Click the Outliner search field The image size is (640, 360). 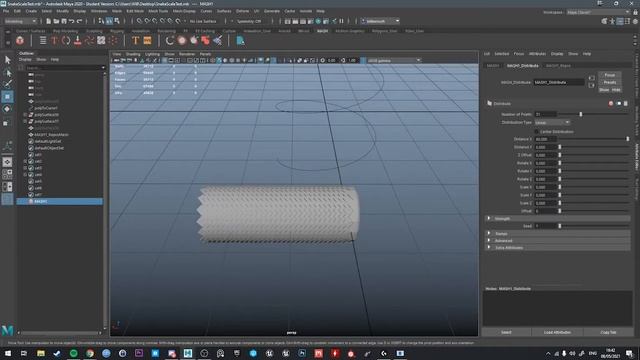[64, 67]
